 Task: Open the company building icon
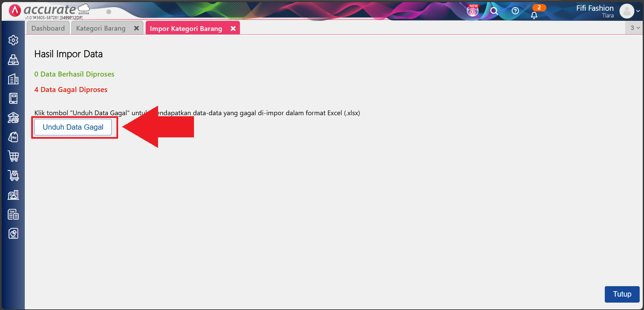13,79
